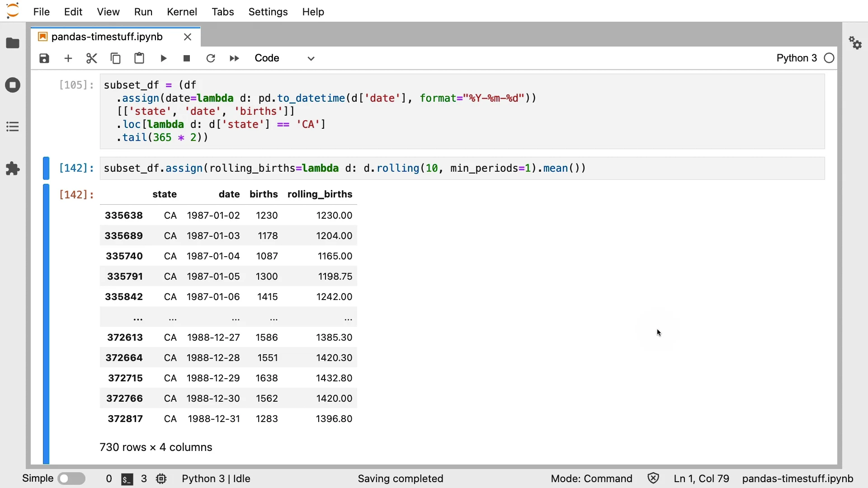Paste cell from the clipboard icon

[139, 58]
